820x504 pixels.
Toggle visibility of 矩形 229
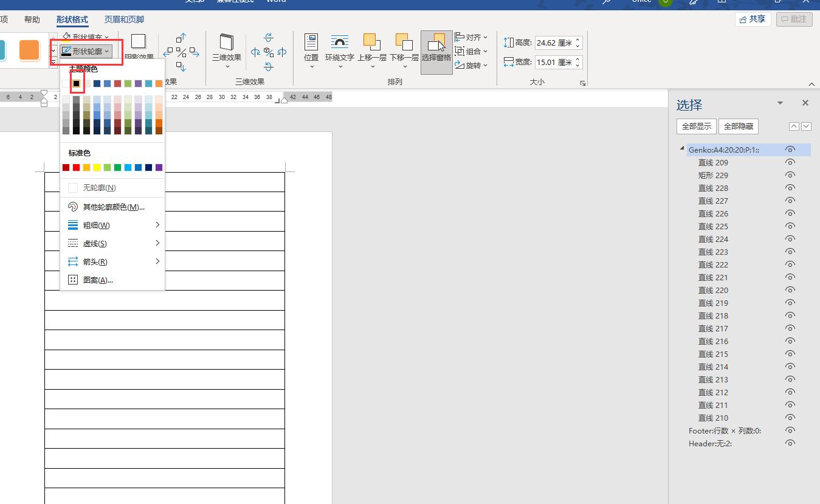point(790,175)
